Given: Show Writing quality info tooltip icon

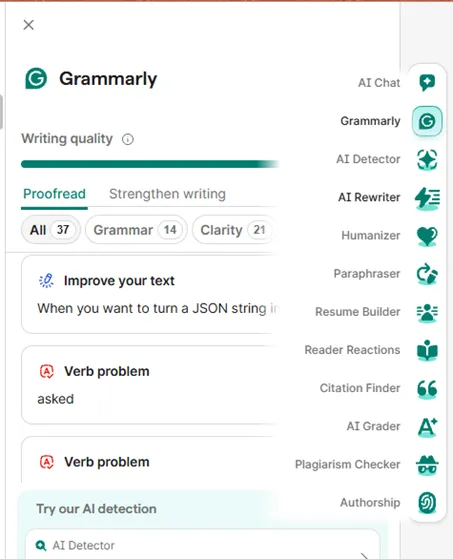Looking at the screenshot, I should click(128, 139).
